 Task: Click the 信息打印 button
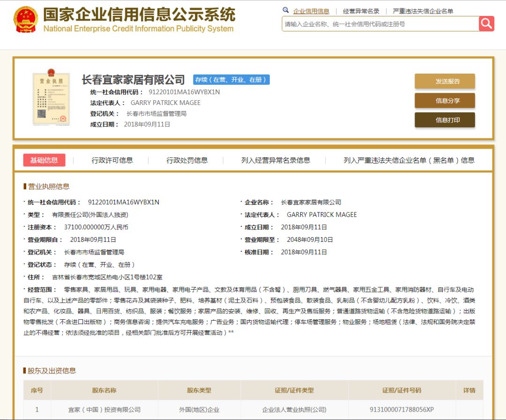point(444,120)
